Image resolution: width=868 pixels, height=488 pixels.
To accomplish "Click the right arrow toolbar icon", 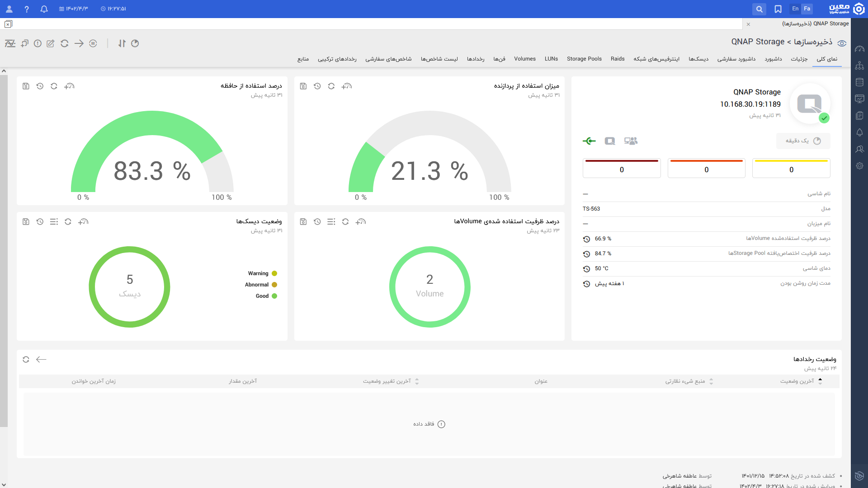I will [x=79, y=43].
